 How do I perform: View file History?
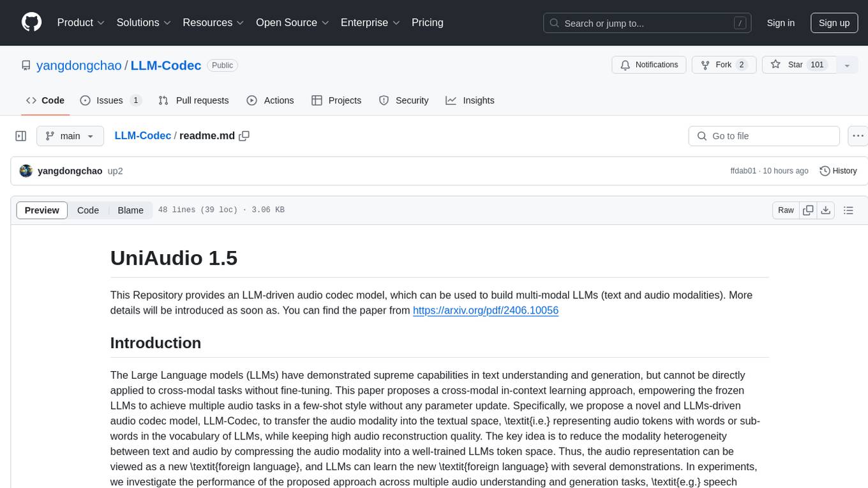tap(838, 171)
